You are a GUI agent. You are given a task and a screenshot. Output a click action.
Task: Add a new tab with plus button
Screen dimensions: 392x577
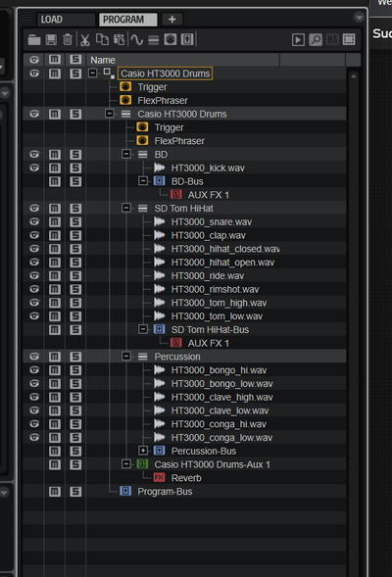[171, 20]
